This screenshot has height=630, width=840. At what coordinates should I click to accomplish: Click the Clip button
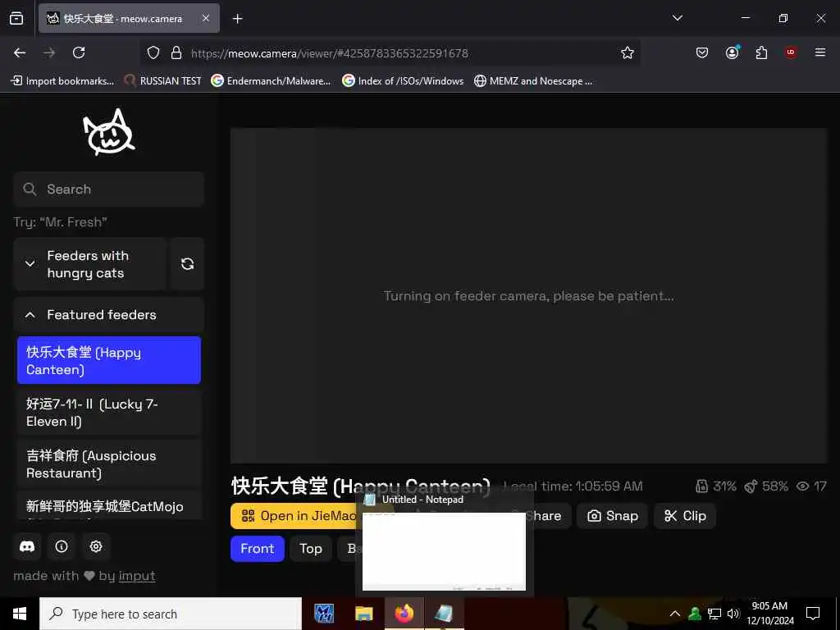coord(685,516)
